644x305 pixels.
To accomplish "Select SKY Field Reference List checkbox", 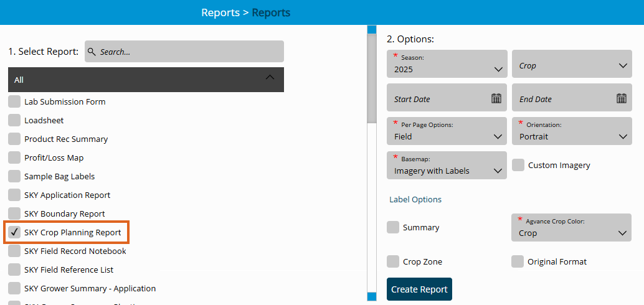I will [x=14, y=270].
